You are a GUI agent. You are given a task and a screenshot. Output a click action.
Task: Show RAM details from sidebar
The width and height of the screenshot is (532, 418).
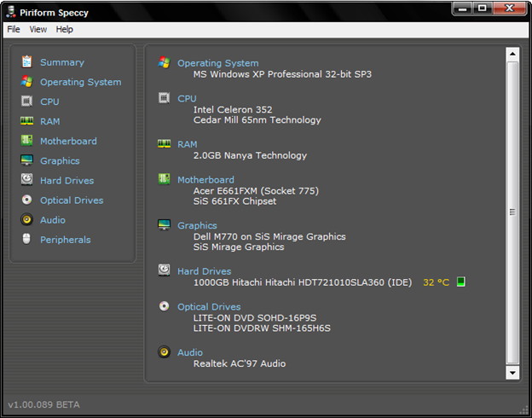click(49, 122)
